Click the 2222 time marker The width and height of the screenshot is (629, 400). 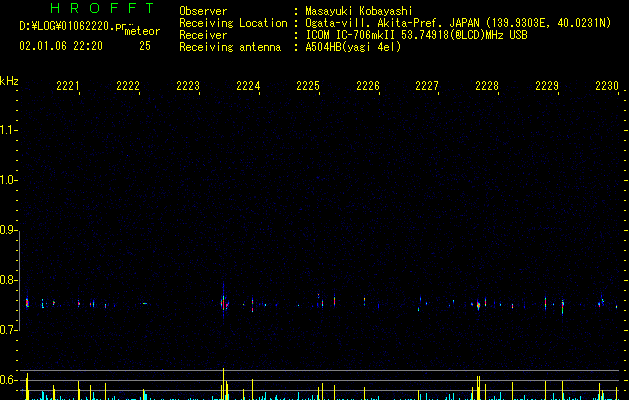click(128, 86)
